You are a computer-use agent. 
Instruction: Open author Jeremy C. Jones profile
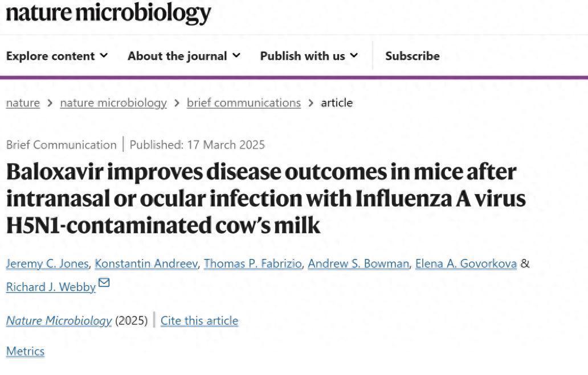point(47,263)
